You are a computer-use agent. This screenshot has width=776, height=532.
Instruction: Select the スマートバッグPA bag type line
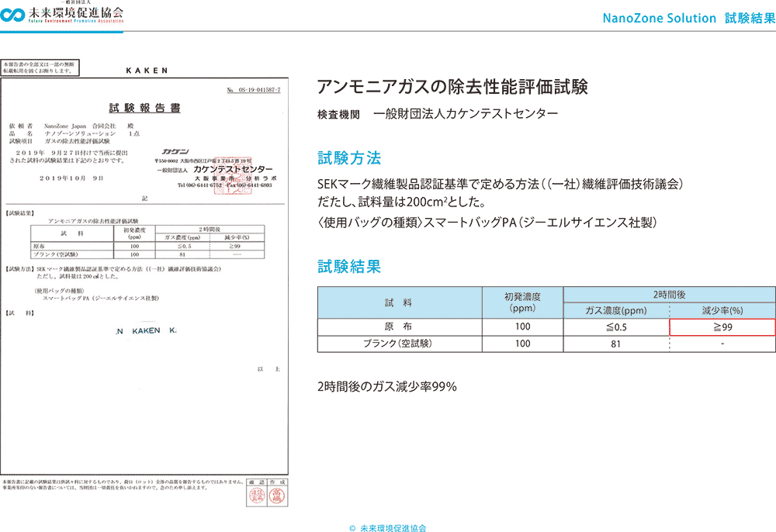point(487,223)
